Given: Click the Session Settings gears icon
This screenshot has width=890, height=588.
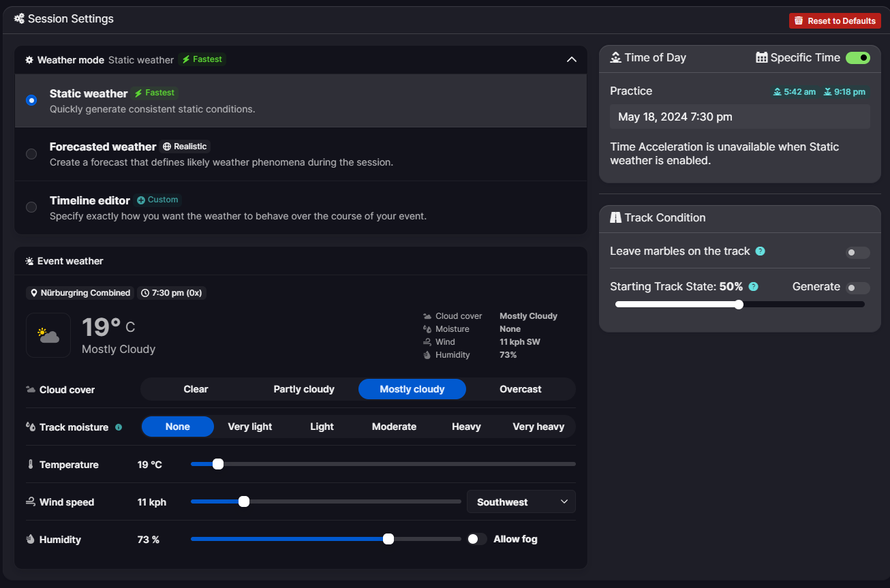Looking at the screenshot, I should click(19, 19).
